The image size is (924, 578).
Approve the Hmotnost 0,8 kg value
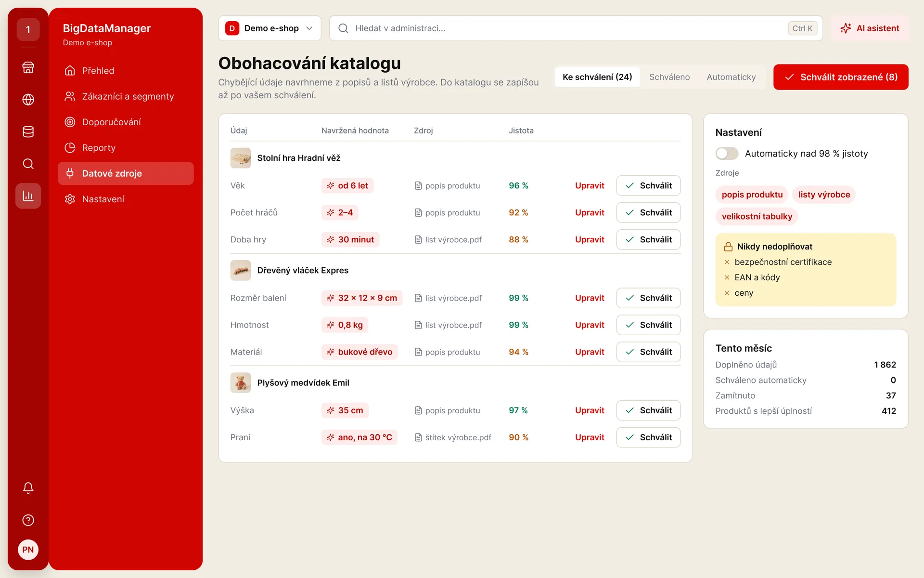click(x=648, y=325)
